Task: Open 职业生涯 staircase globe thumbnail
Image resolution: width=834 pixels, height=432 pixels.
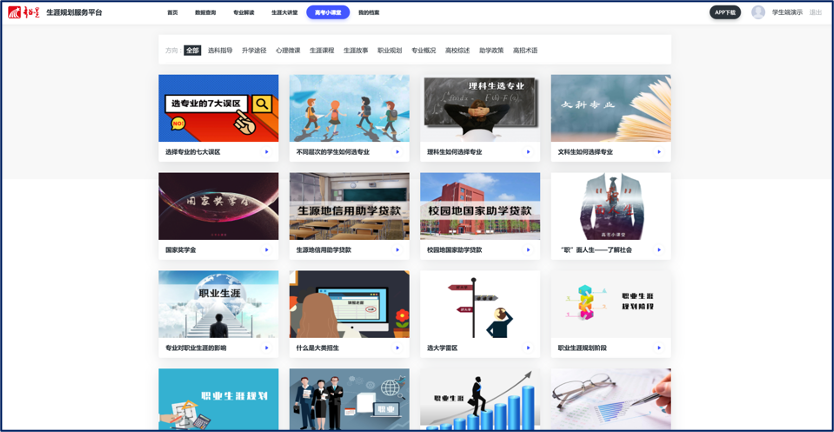Action: 219,304
